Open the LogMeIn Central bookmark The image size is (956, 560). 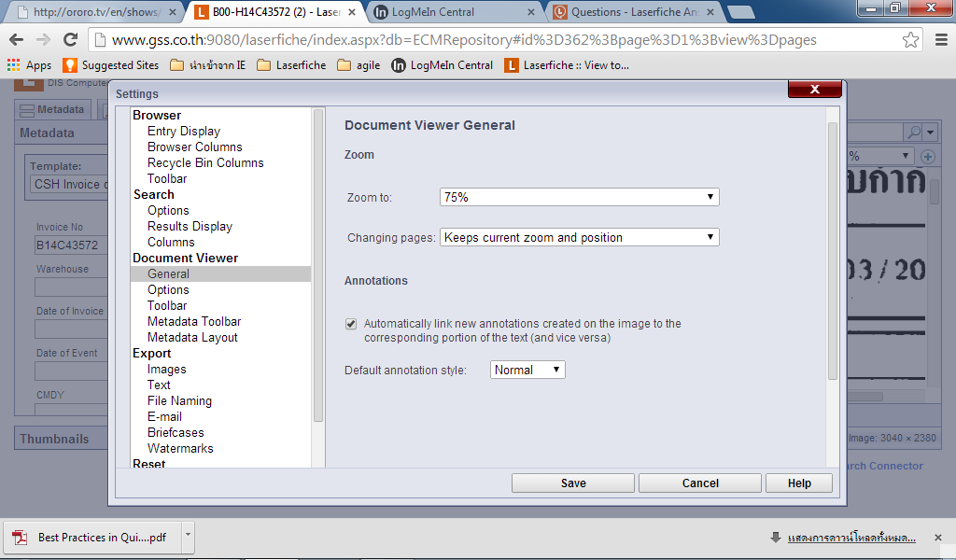tap(442, 65)
